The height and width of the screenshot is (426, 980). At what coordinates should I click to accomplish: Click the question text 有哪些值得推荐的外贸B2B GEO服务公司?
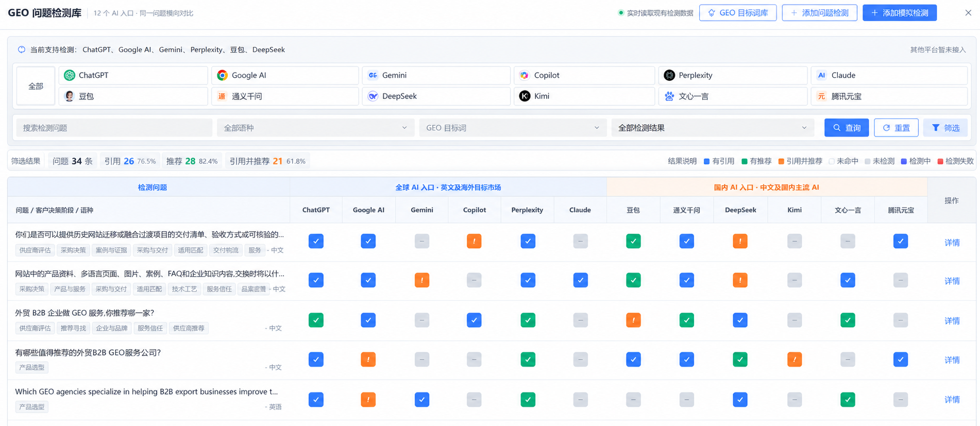tap(88, 353)
